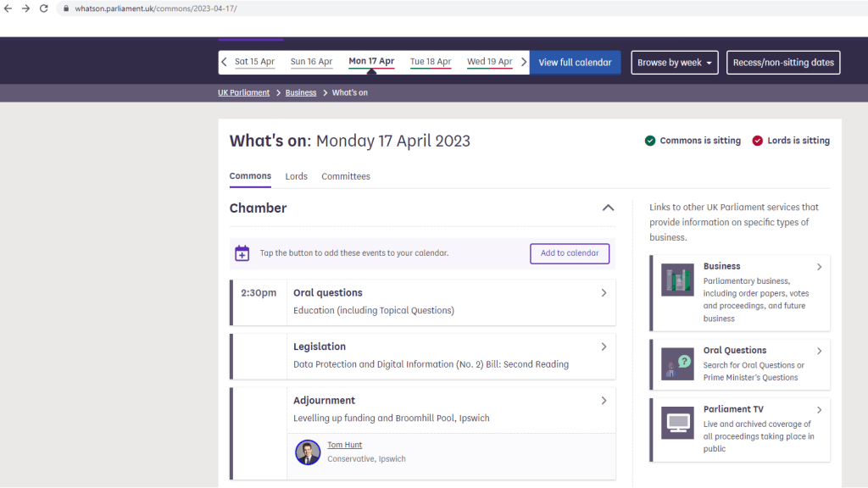This screenshot has width=868, height=488.
Task: Reload the page with the refresh icon
Action: coord(44,8)
